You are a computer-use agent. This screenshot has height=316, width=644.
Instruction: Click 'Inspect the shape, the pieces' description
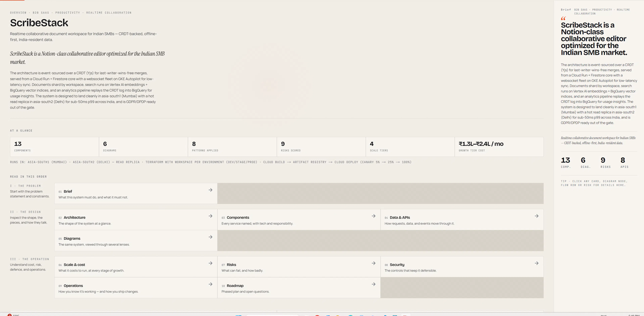29,220
